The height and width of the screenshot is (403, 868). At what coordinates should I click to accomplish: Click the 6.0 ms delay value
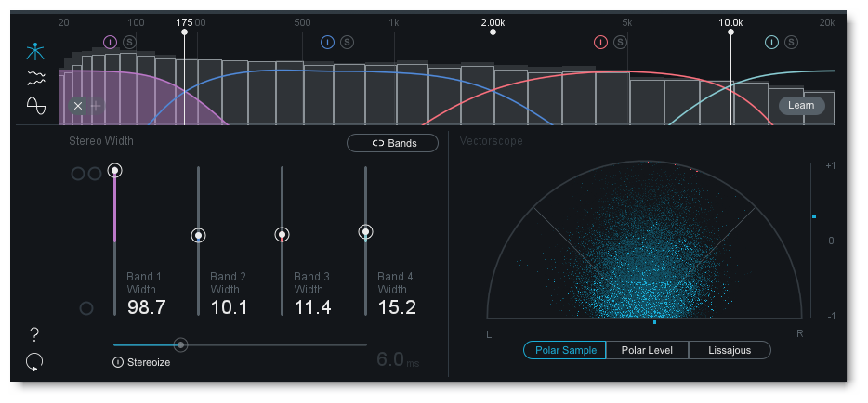coord(398,360)
